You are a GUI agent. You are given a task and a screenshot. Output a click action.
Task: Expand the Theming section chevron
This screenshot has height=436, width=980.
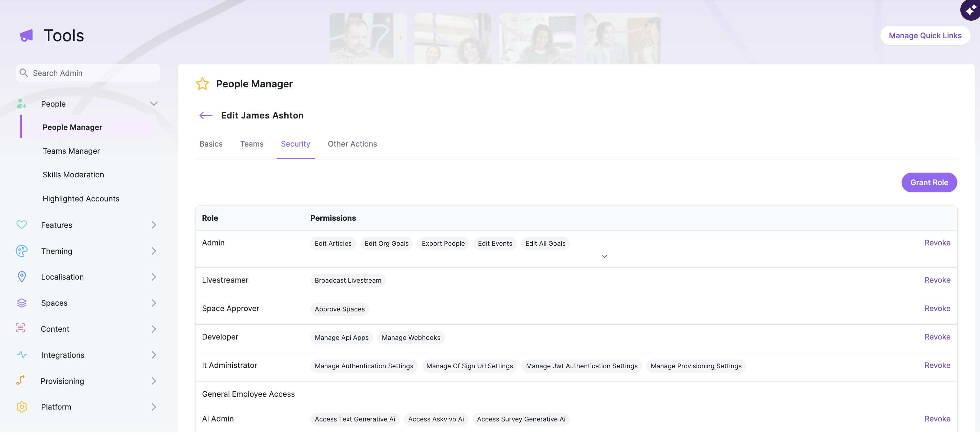(x=154, y=251)
